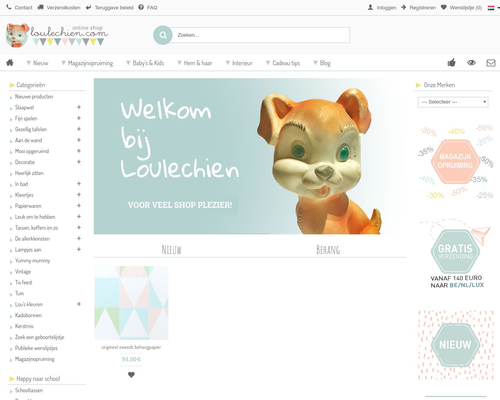This screenshot has width=500, height=400.
Task: Click in the Zoeken search field
Action: (261, 35)
